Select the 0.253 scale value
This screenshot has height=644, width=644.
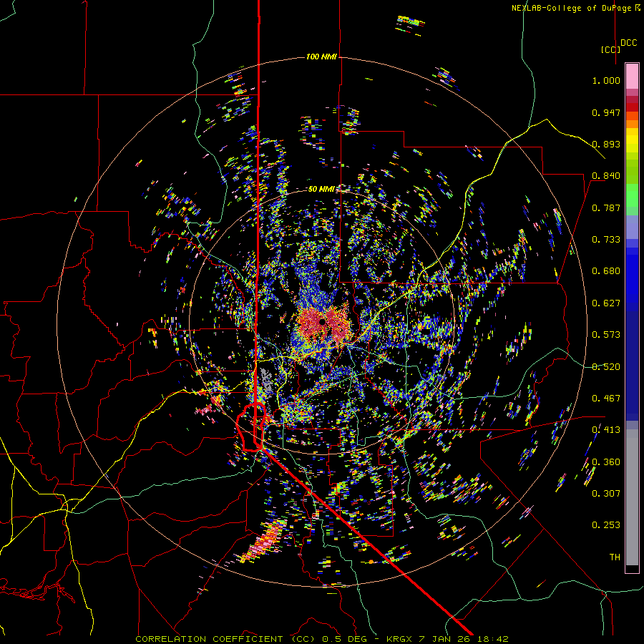(606, 525)
